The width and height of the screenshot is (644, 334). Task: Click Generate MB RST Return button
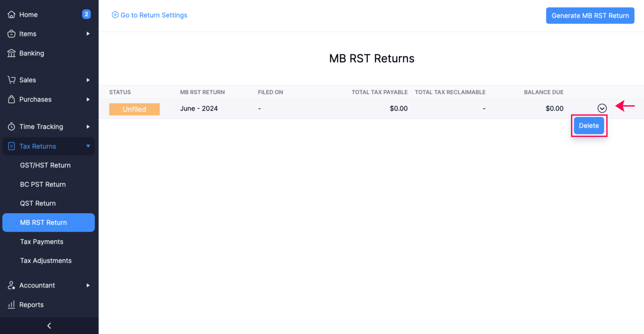point(590,16)
